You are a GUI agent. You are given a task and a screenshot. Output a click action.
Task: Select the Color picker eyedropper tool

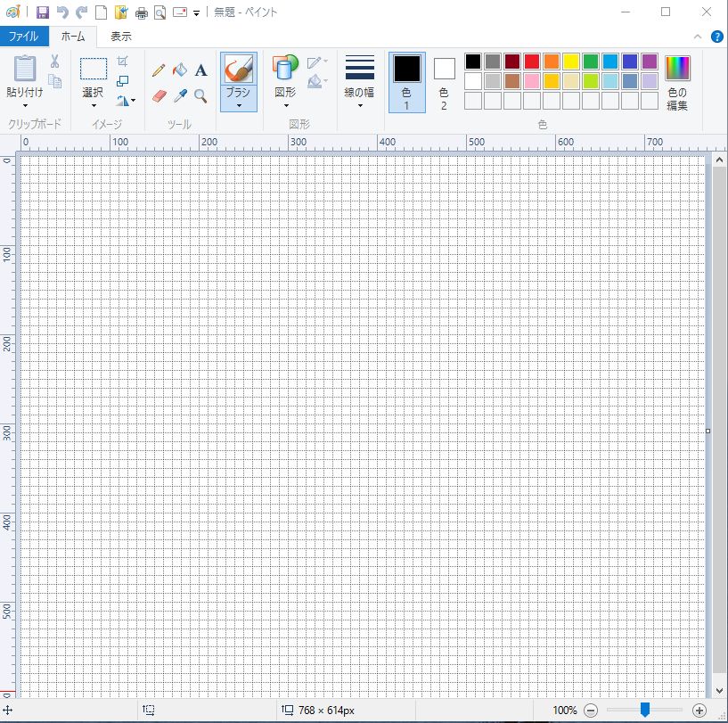[180, 96]
